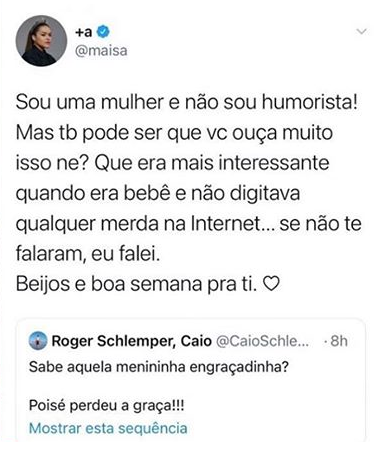Image resolution: width=375 pixels, height=455 pixels.
Task: Click the "falaram, eu falei." line
Action: coord(88,254)
